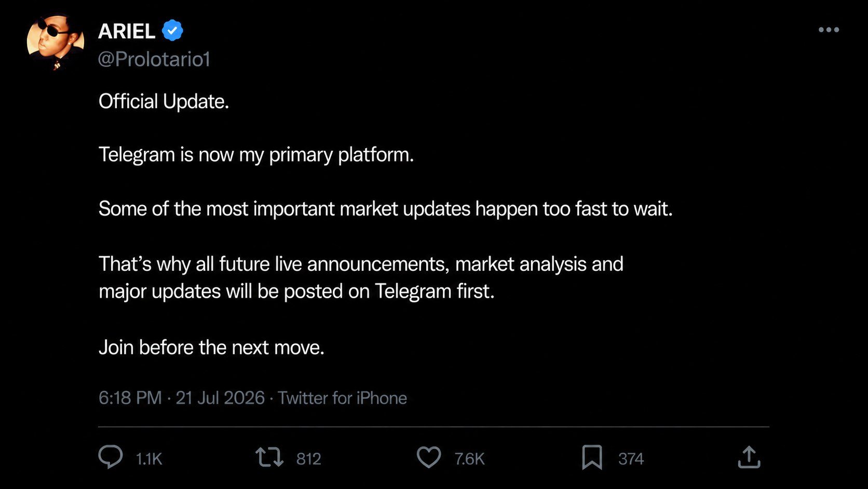This screenshot has width=868, height=489.
Task: Click the 'Join before the next move.' line
Action: (x=211, y=347)
